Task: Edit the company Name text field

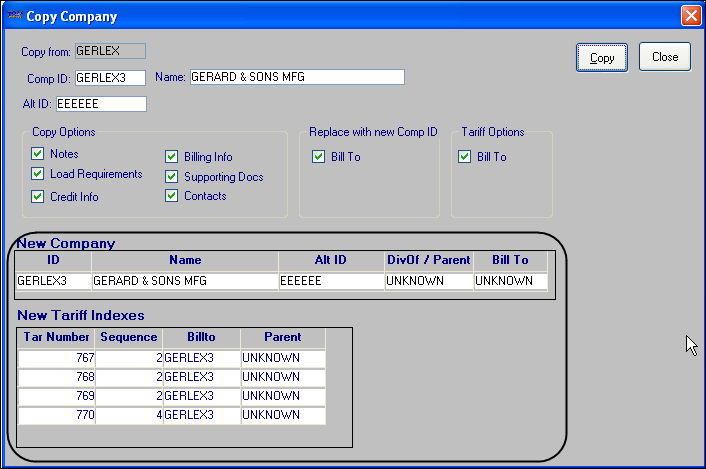Action: click(x=296, y=77)
